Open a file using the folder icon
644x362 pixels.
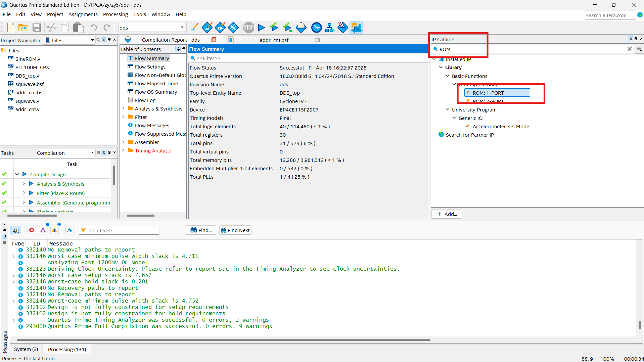(x=23, y=28)
